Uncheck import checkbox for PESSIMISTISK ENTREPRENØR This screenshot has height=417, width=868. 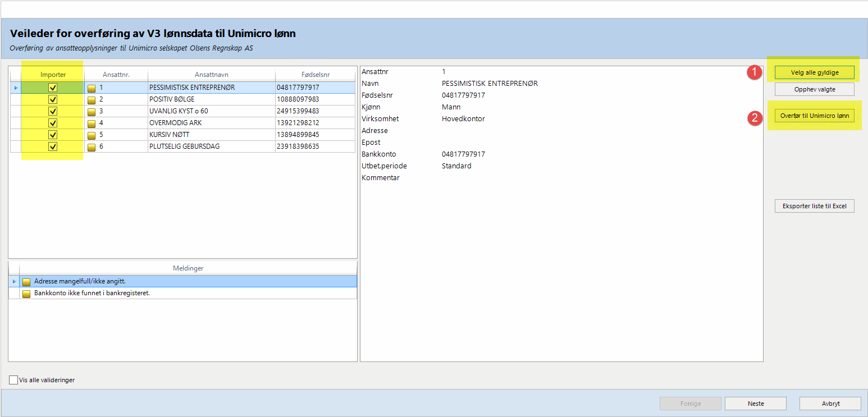53,88
